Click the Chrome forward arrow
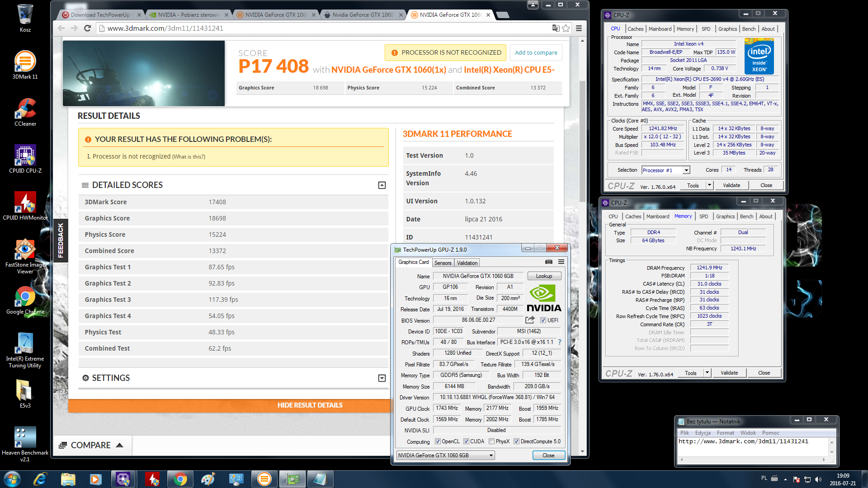 pos(75,28)
